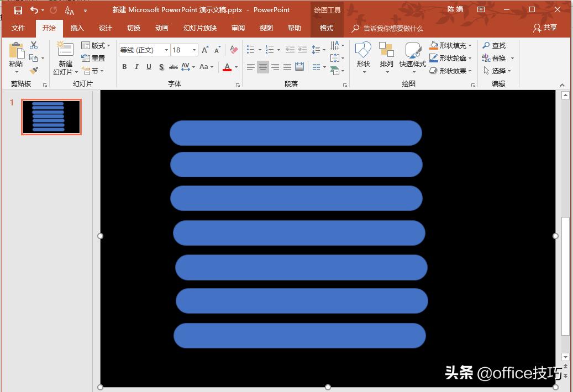Toggle italic formatting
The image size is (573, 392).
click(136, 67)
